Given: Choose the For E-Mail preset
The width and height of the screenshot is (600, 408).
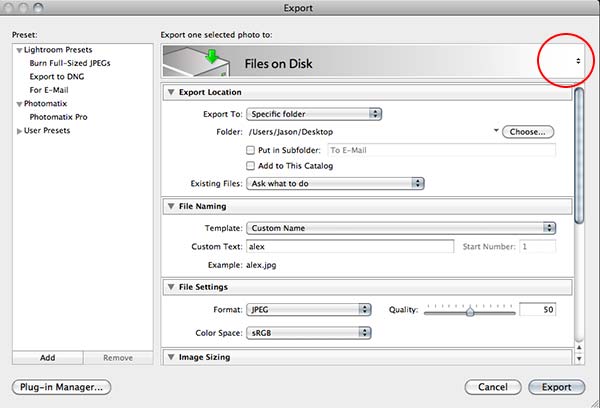Looking at the screenshot, I should [49, 90].
